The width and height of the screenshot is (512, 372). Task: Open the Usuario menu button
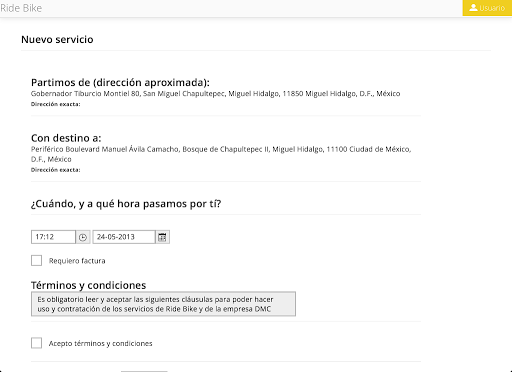tap(487, 8)
